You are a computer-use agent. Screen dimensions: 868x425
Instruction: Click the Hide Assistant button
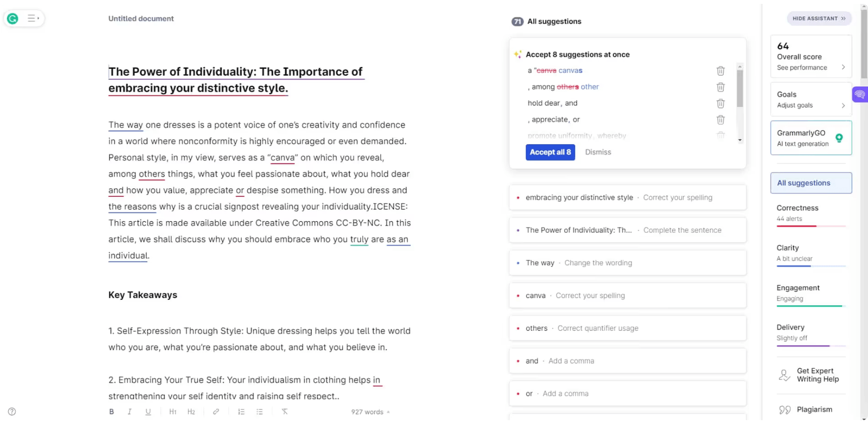coord(818,19)
